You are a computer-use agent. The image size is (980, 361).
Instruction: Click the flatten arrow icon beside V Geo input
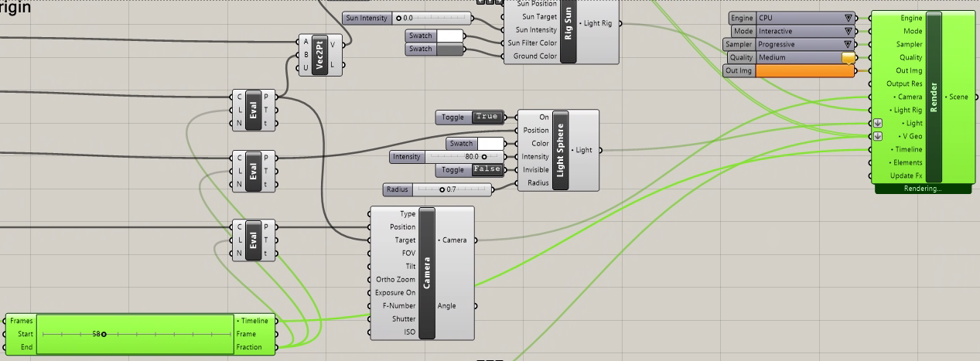tap(876, 136)
